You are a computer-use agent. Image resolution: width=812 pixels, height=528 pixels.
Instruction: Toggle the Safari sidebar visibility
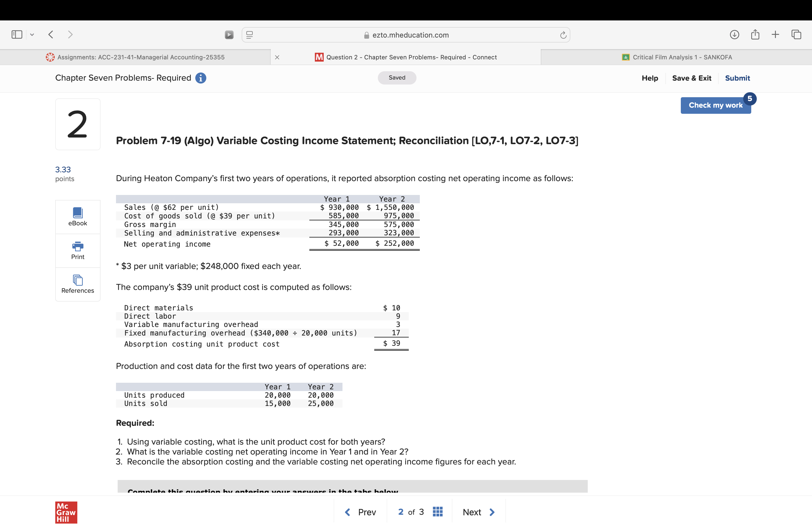(x=16, y=35)
